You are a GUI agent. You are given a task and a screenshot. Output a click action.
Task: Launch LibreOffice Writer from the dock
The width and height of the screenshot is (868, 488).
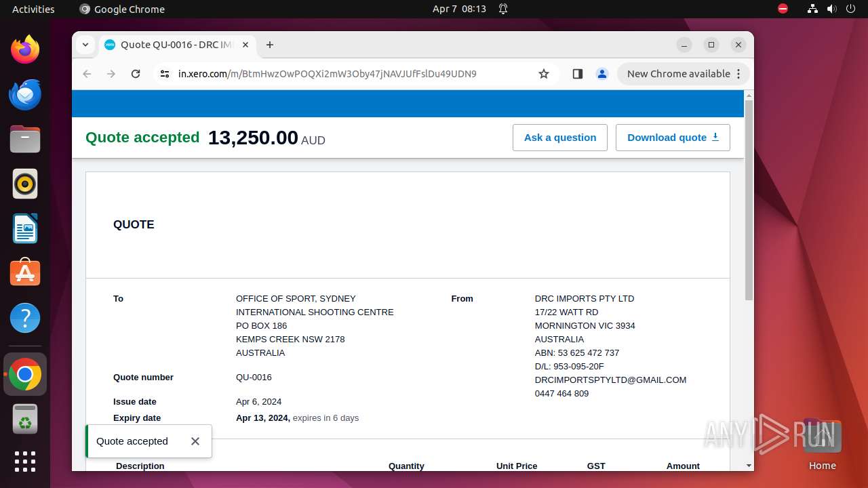click(25, 228)
